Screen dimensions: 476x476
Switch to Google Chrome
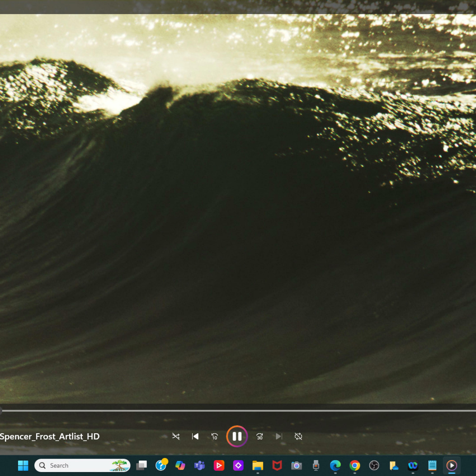[354, 465]
